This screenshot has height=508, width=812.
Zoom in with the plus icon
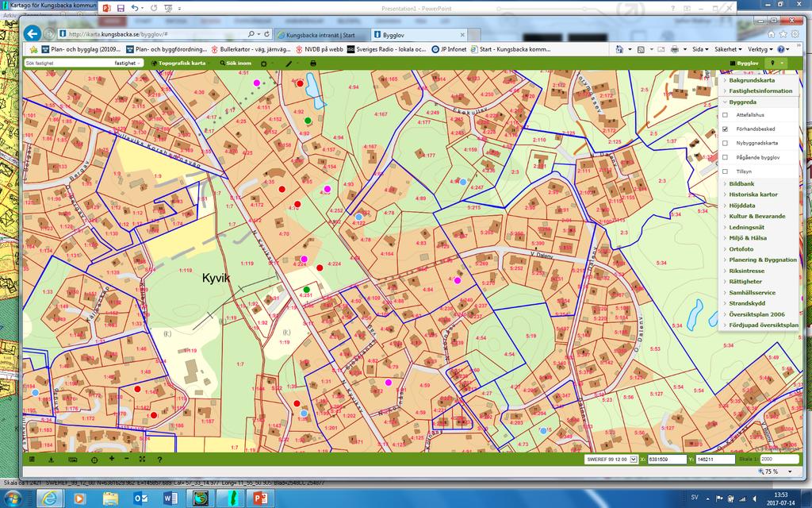111,459
